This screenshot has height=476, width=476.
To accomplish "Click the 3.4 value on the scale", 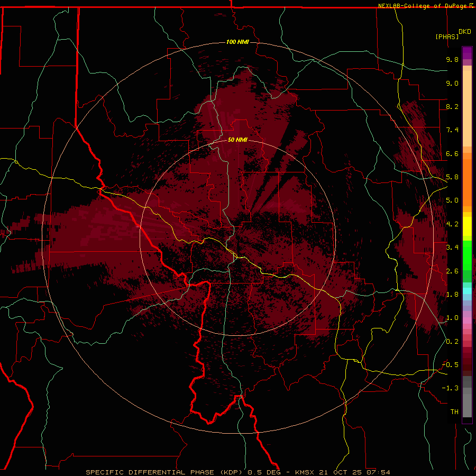I will pyautogui.click(x=452, y=248).
